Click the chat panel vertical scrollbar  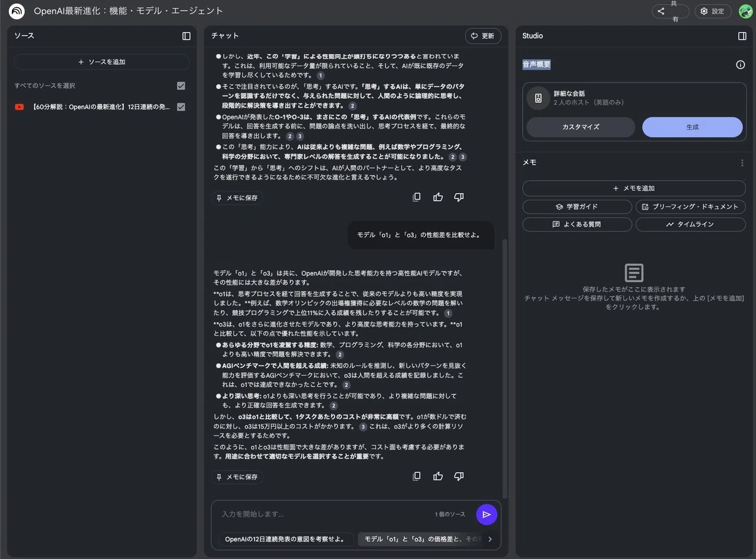pos(505,368)
